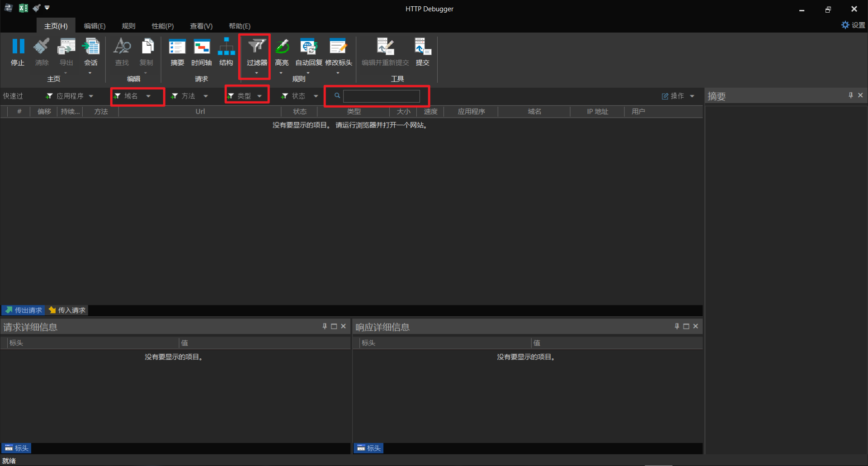Image resolution: width=868 pixels, height=466 pixels.
Task: Show the Structure (结构) view icon
Action: coord(226,47)
